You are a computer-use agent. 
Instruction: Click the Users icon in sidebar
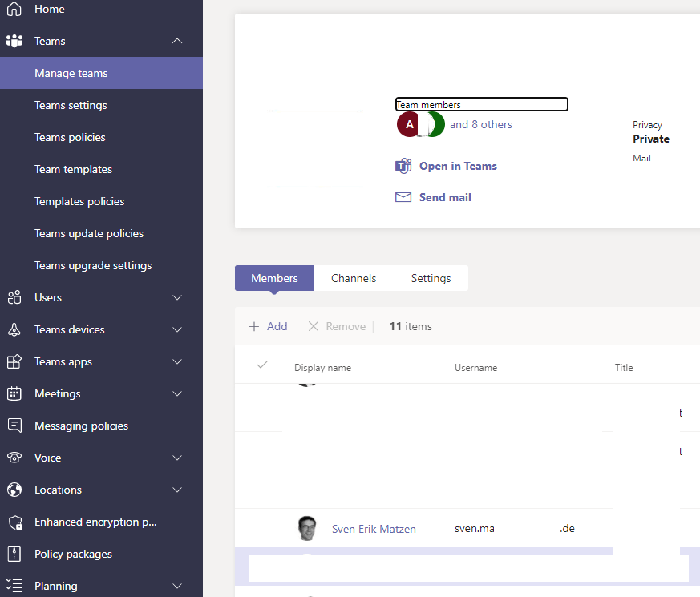tap(14, 297)
